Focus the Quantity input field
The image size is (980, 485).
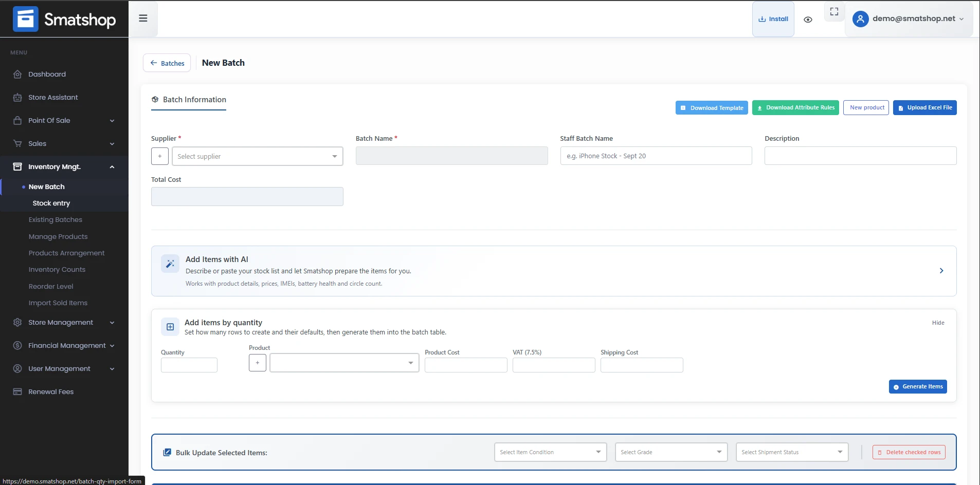pos(189,365)
